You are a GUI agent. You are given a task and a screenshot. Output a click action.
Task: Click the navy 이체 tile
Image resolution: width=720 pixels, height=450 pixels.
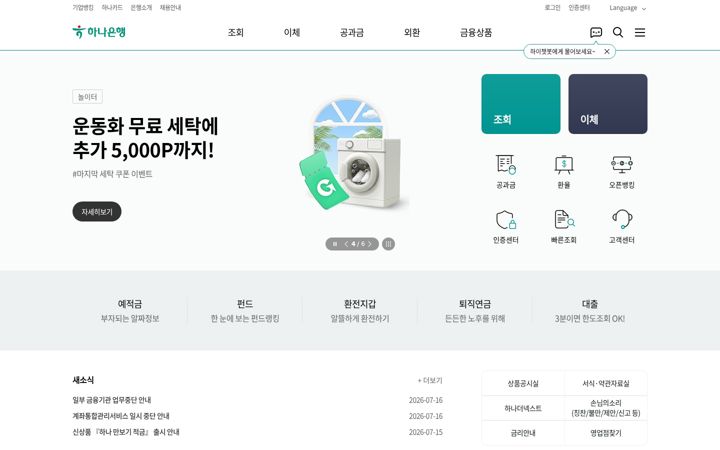608,104
